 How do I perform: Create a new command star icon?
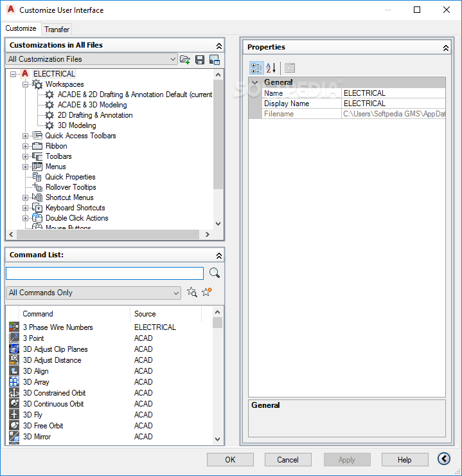207,292
